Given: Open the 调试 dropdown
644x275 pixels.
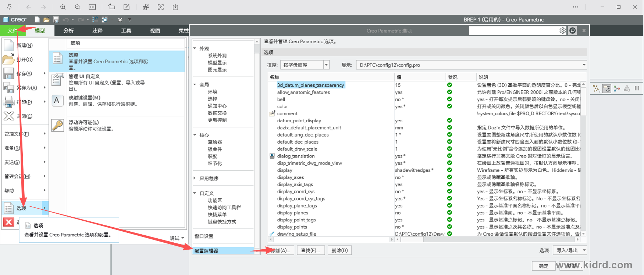Looking at the screenshot, I should click(177, 238).
